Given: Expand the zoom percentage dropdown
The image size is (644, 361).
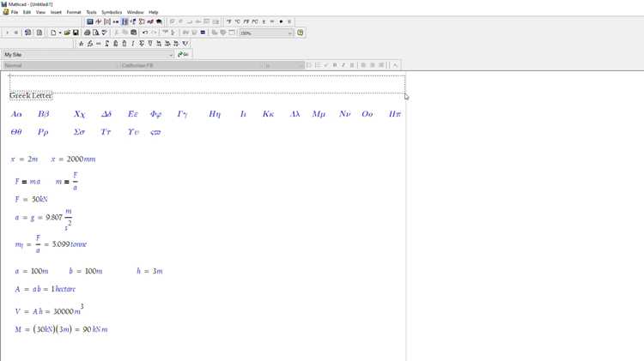Looking at the screenshot, I should (290, 33).
